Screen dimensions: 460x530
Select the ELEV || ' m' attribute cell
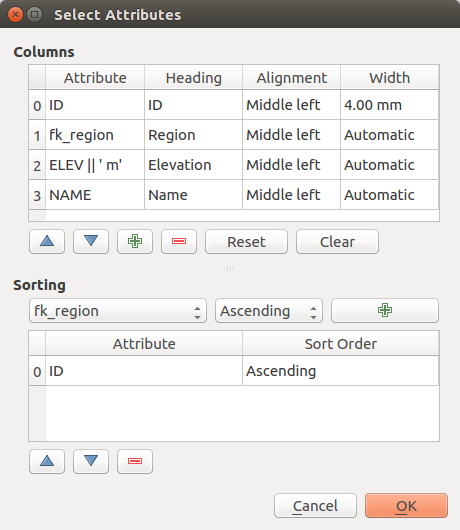click(95, 165)
